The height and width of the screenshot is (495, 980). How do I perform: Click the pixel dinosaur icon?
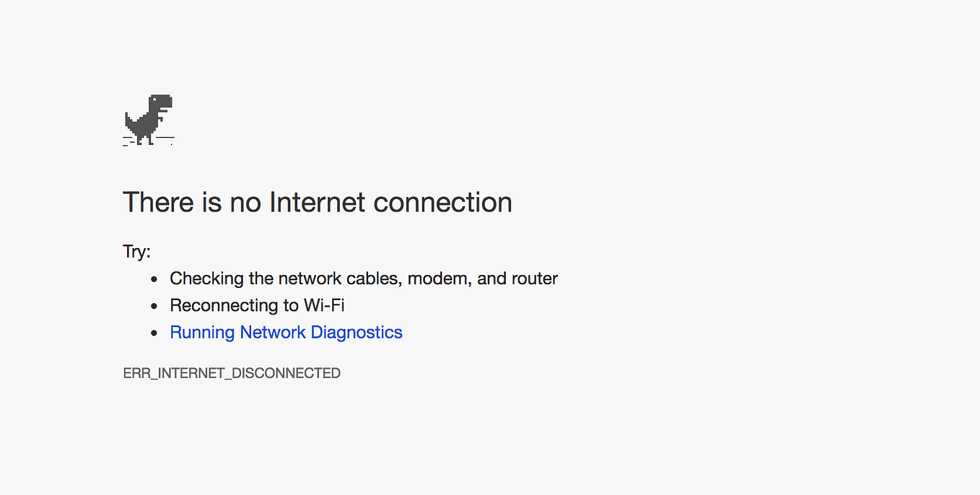tap(149, 120)
